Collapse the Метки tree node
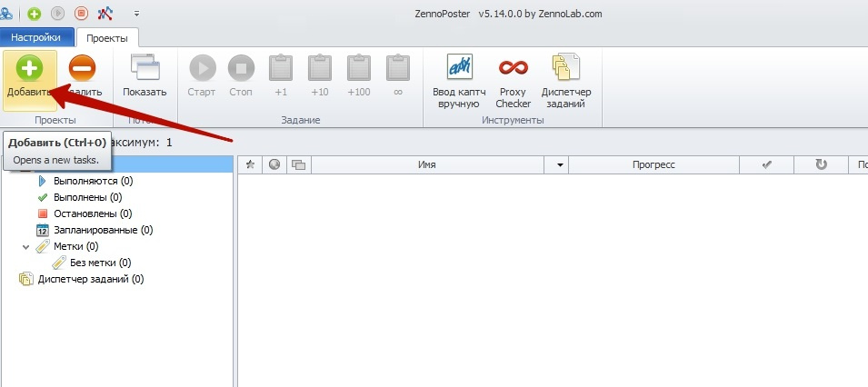The height and width of the screenshot is (387, 868). (x=25, y=246)
